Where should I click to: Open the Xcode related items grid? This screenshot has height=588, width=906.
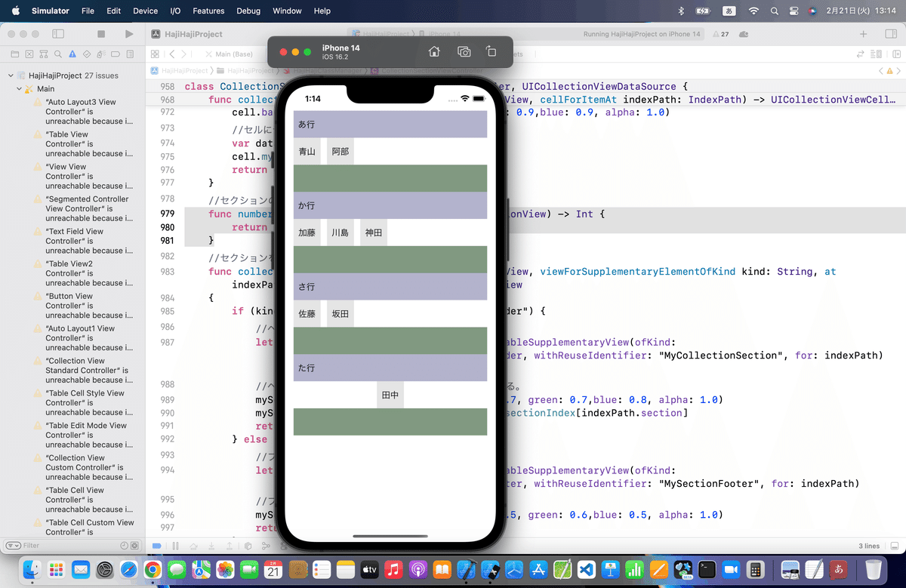pos(155,54)
